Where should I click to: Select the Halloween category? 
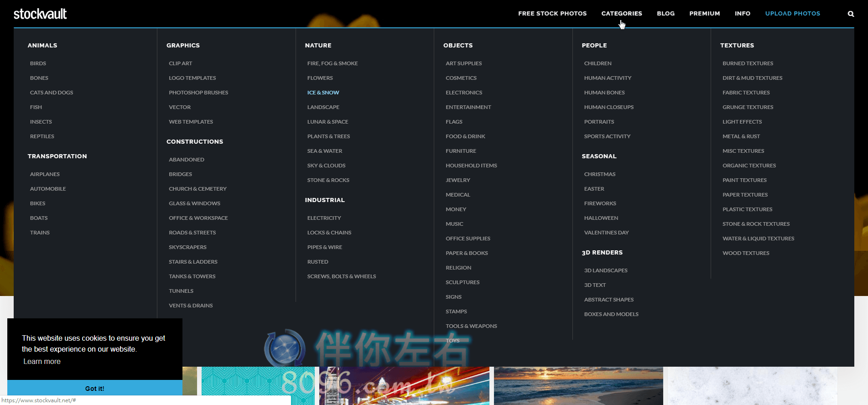601,218
